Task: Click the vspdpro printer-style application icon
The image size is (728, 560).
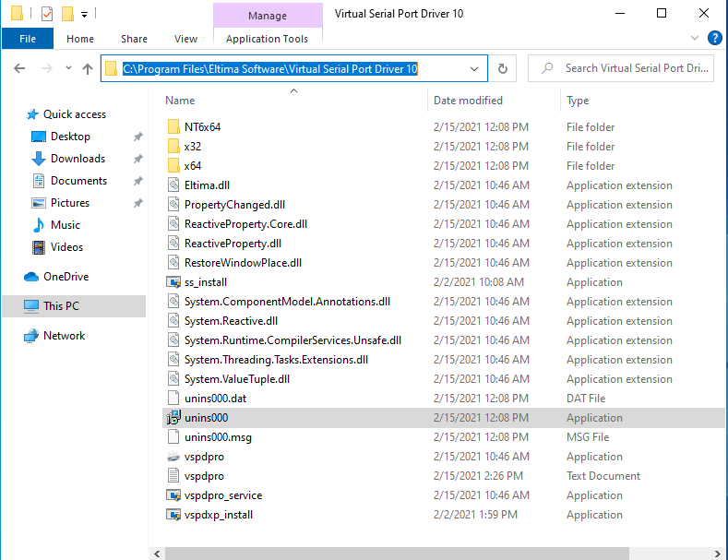Action: pos(173,457)
